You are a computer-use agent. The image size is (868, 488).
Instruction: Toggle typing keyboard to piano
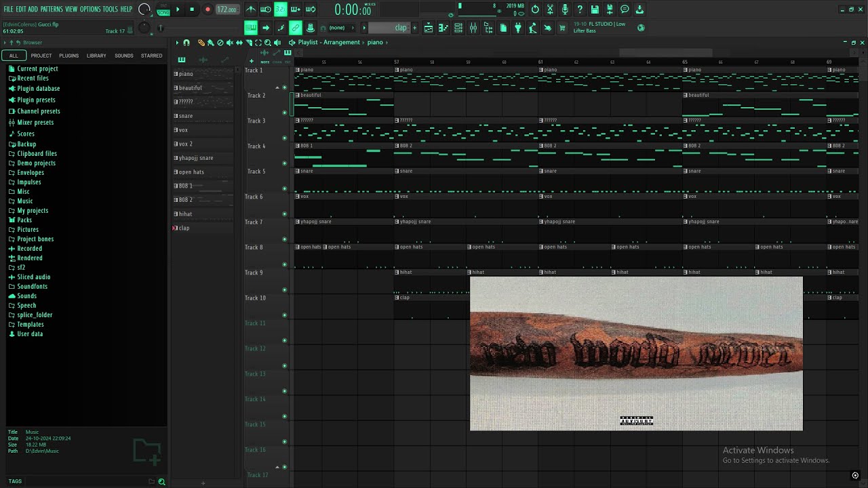[251, 28]
